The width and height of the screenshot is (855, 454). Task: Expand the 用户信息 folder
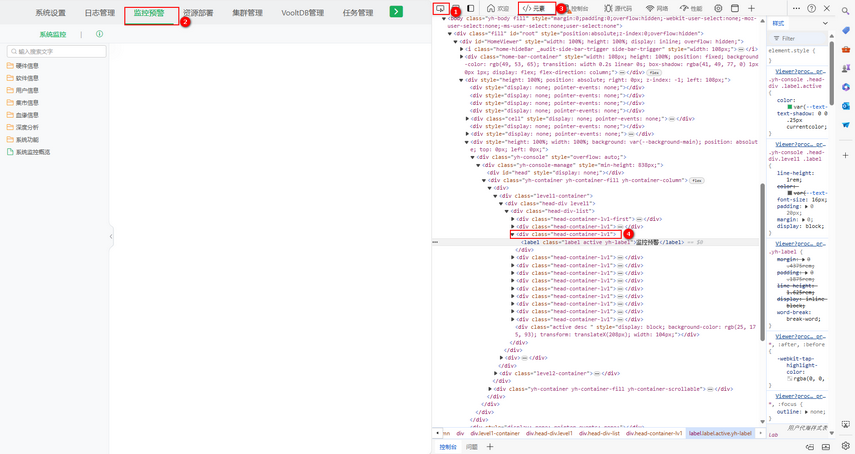coord(22,90)
